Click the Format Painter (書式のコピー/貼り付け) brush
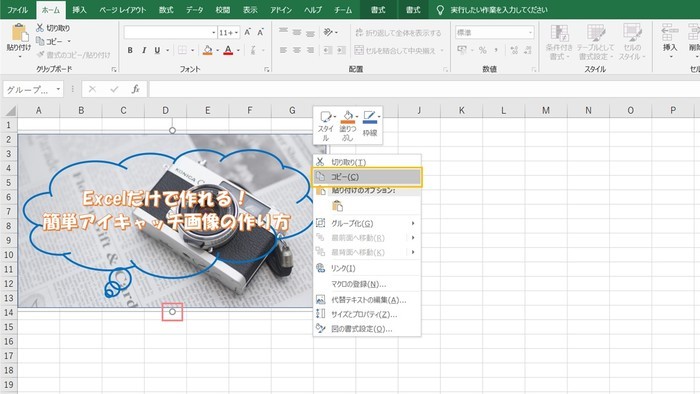The width and height of the screenshot is (700, 394). point(73,54)
